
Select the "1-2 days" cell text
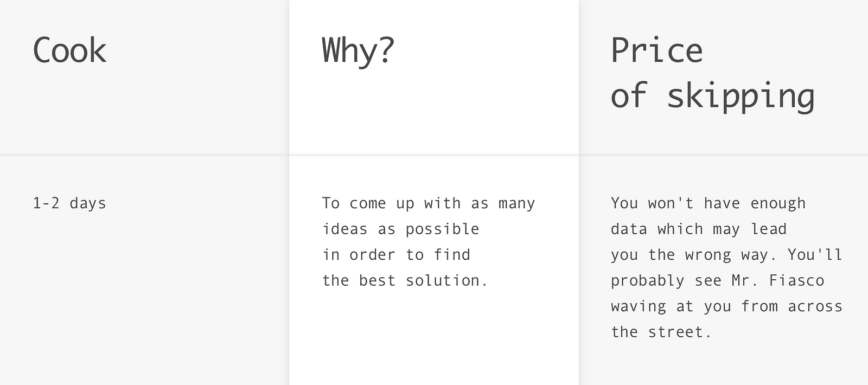pyautogui.click(x=69, y=203)
